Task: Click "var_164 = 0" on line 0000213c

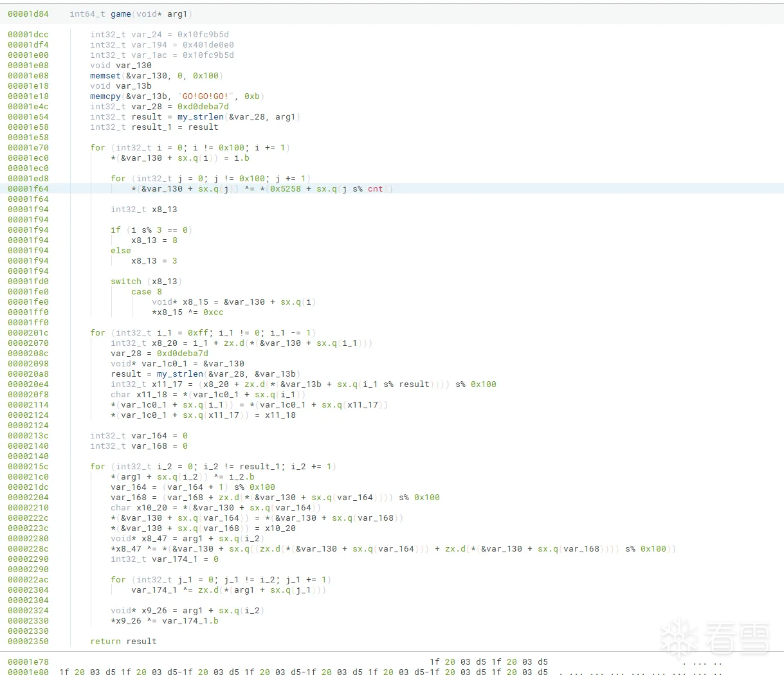Action: [160, 436]
